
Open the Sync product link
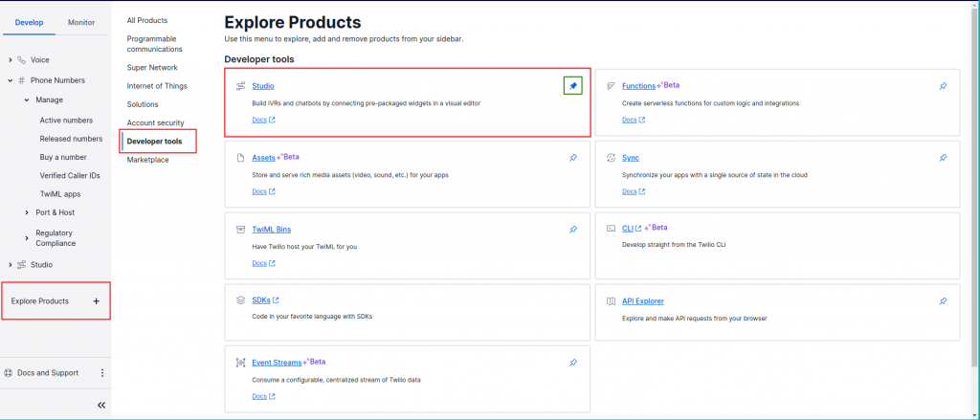coord(631,158)
